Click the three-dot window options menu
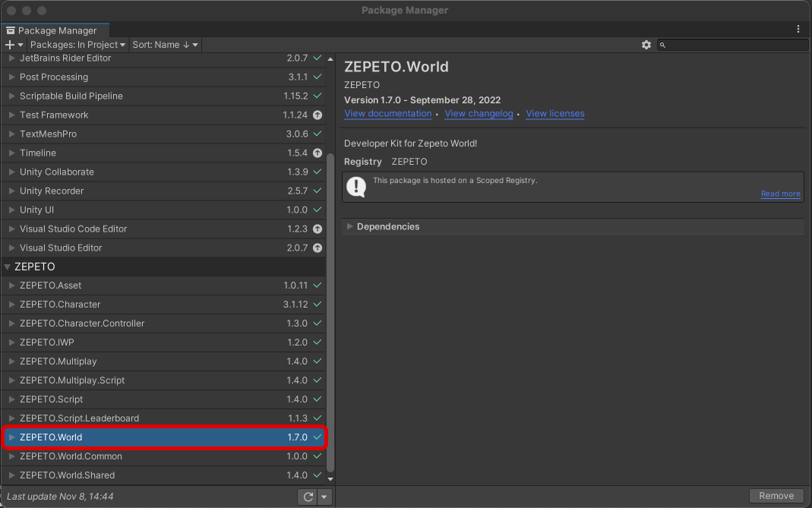This screenshot has height=508, width=812. (798, 30)
